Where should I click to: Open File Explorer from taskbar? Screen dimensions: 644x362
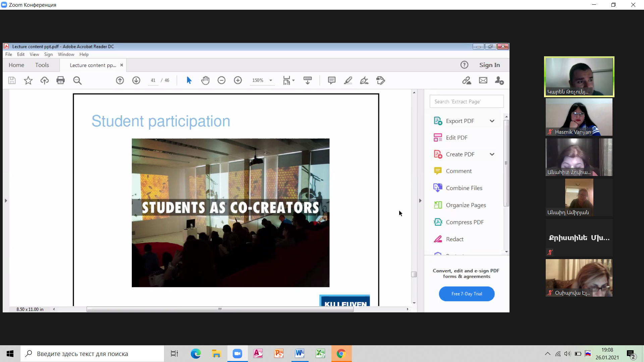coord(217,354)
